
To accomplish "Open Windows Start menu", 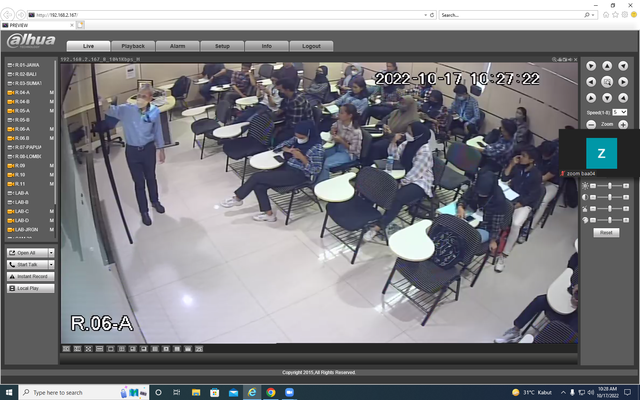I will coord(9,392).
